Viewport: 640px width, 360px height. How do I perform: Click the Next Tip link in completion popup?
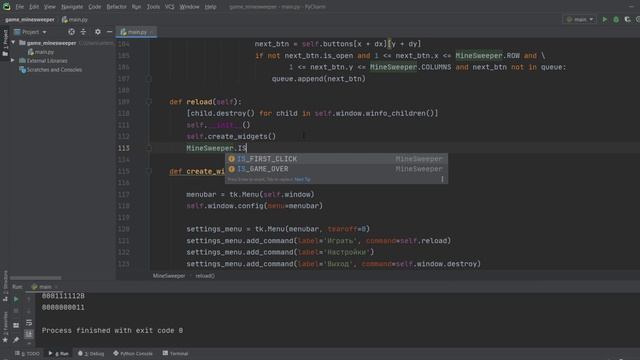pos(302,179)
